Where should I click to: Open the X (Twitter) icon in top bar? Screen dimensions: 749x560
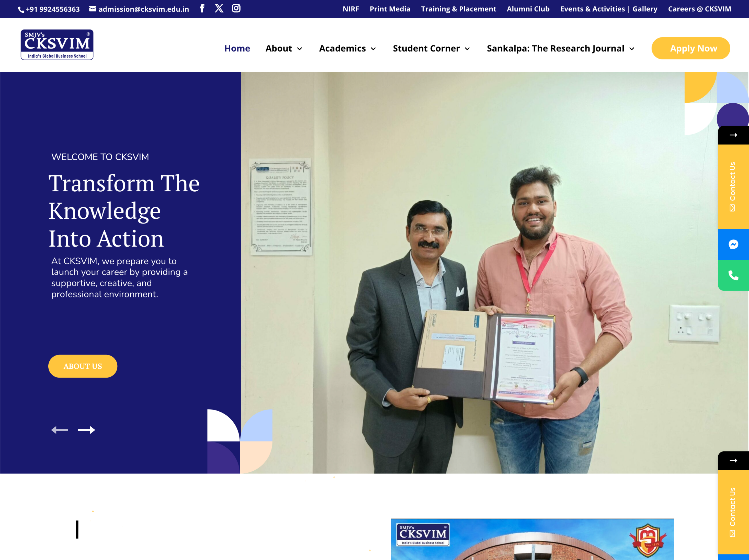point(219,8)
